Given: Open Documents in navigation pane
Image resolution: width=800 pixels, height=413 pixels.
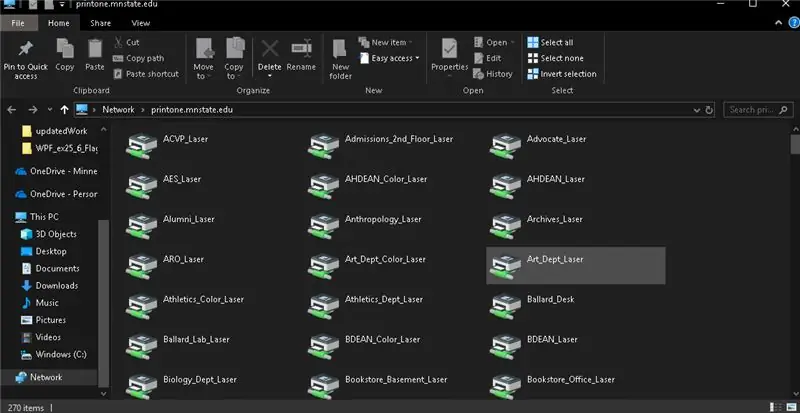Looking at the screenshot, I should (50, 269).
